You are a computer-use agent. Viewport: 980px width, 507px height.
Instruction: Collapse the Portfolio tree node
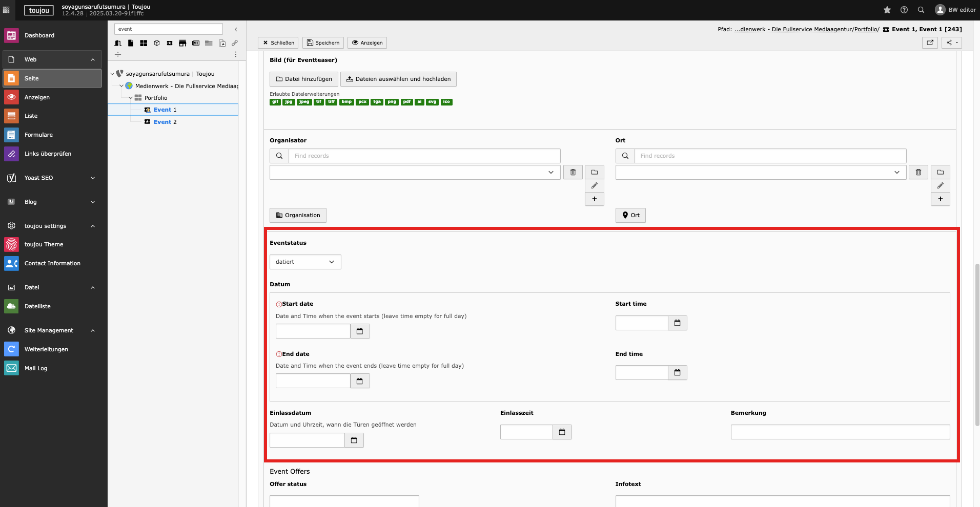(x=131, y=98)
